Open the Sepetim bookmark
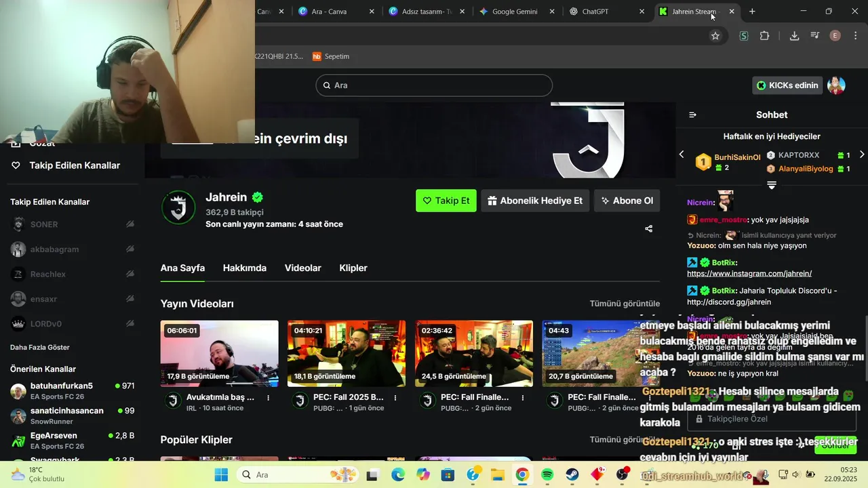 [330, 56]
